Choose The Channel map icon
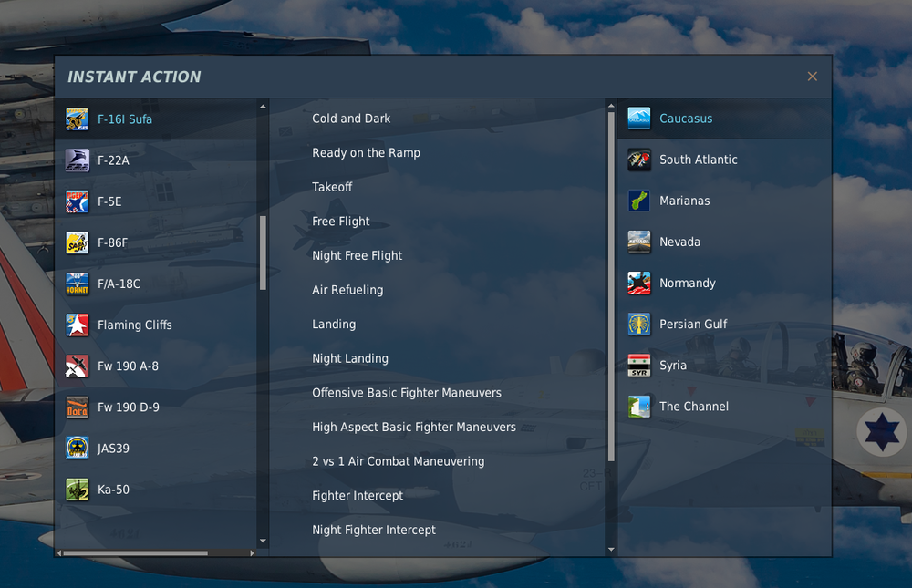The image size is (912, 588). click(638, 407)
